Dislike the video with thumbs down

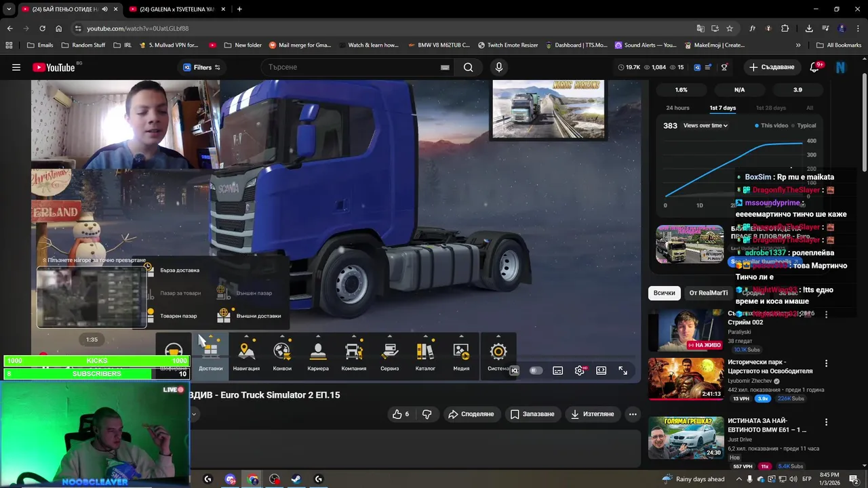[427, 414]
